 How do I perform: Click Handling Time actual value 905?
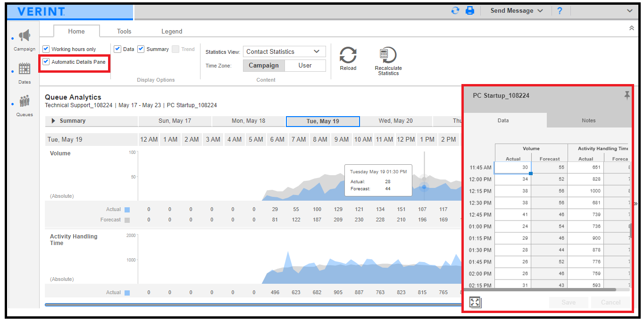point(338,293)
